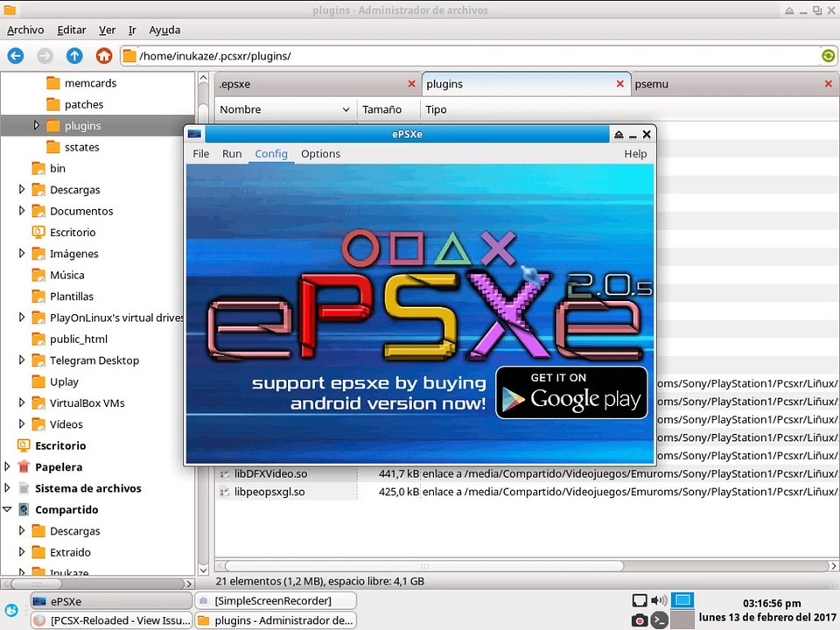Open the memcards folder in sidebar
The image size is (840, 630).
pyautogui.click(x=90, y=83)
